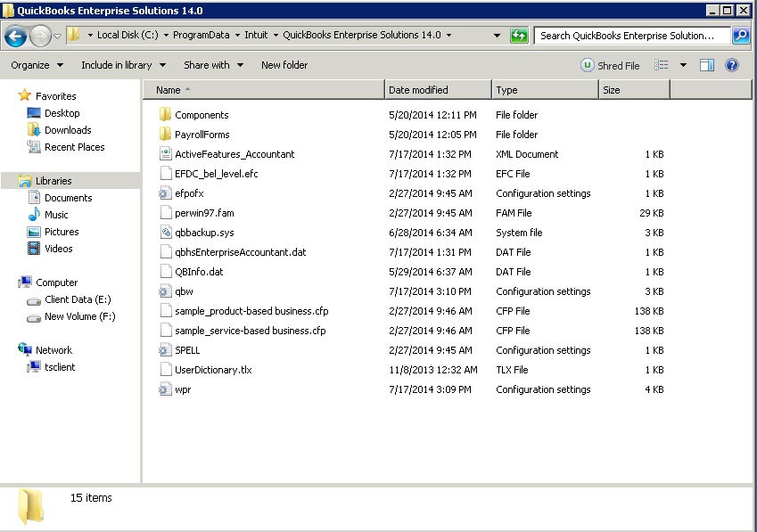Open the help question mark icon
Image resolution: width=757 pixels, height=532 pixels.
coord(731,65)
